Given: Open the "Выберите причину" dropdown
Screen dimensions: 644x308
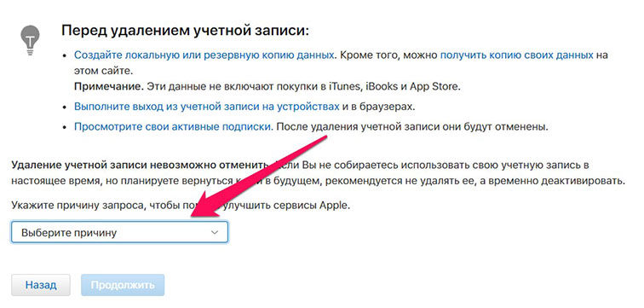Looking at the screenshot, I should [119, 233].
